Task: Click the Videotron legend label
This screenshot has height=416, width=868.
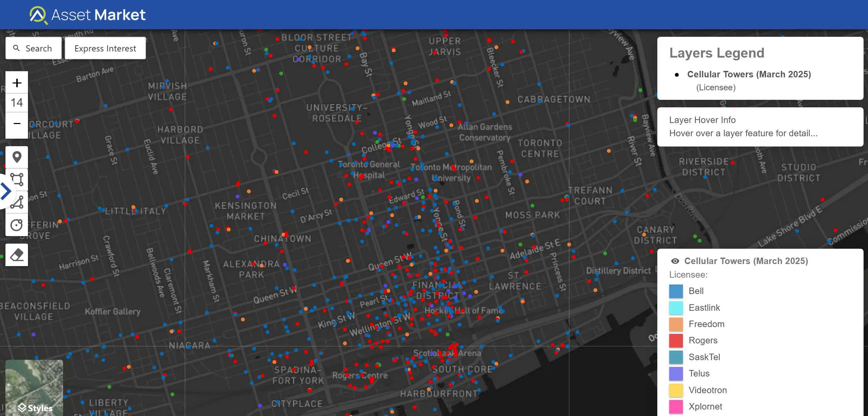Action: pos(708,390)
